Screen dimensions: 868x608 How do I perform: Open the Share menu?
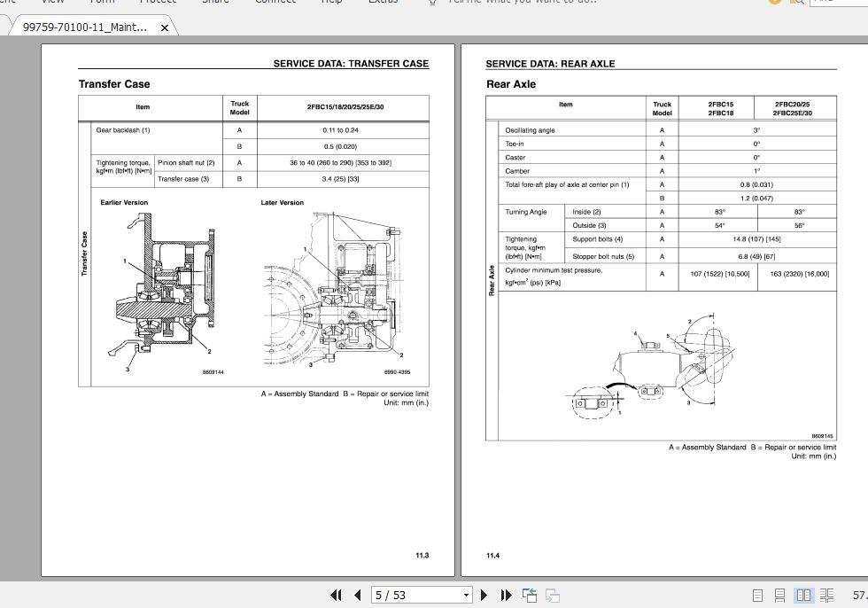tap(215, 3)
